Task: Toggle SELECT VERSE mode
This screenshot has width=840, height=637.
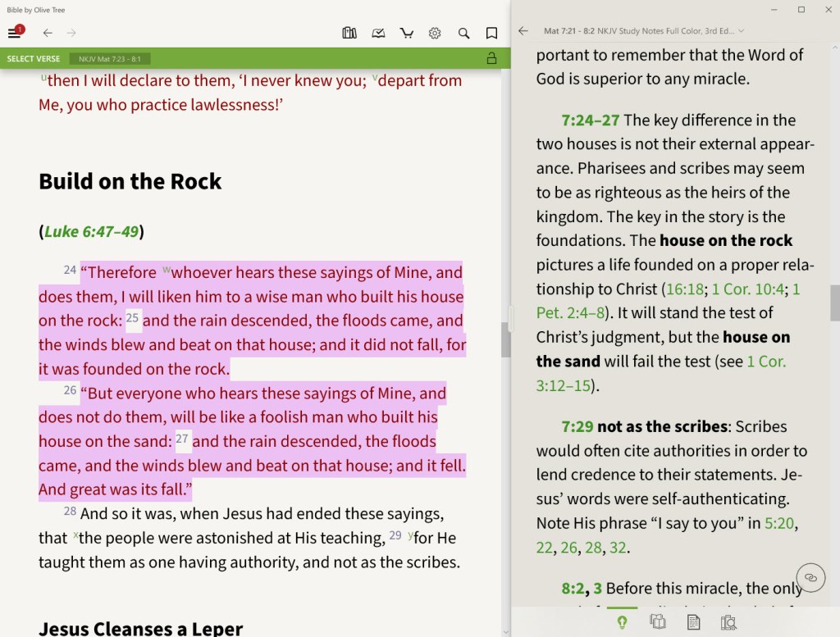Action: [x=33, y=58]
